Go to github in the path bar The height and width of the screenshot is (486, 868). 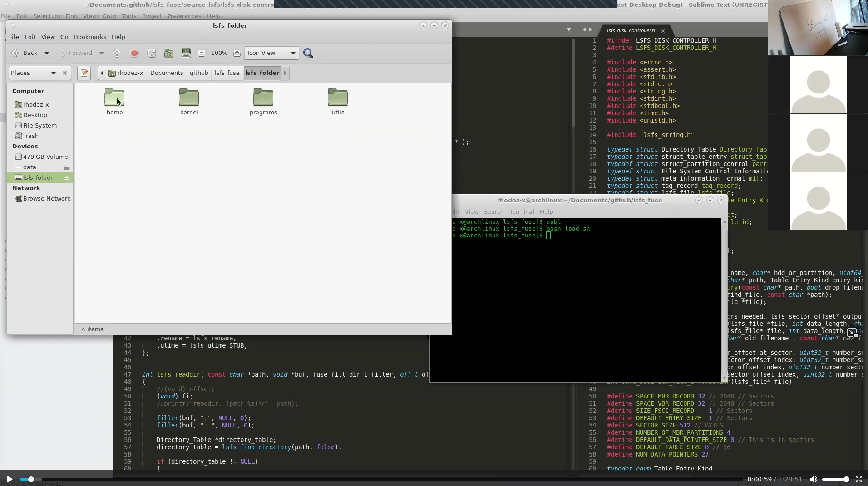point(199,73)
